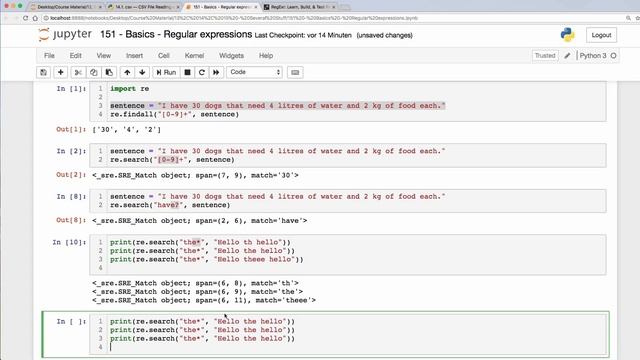
Task: Save and checkpoint the notebook
Action: click(43, 72)
